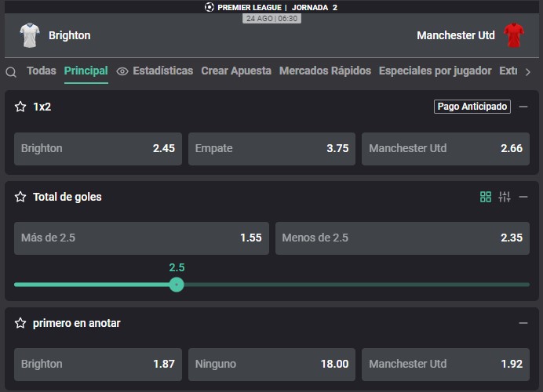Collapse the 1x2 market section
The image size is (543, 392).
(x=523, y=107)
